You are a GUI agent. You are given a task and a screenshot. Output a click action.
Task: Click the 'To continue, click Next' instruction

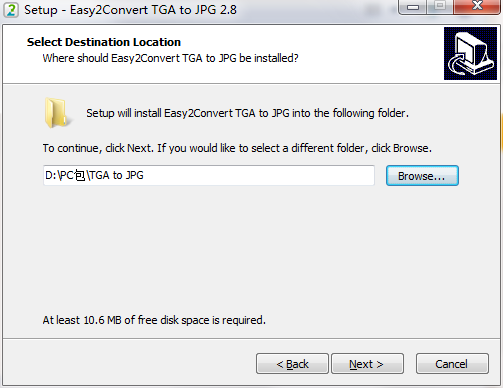(237, 148)
